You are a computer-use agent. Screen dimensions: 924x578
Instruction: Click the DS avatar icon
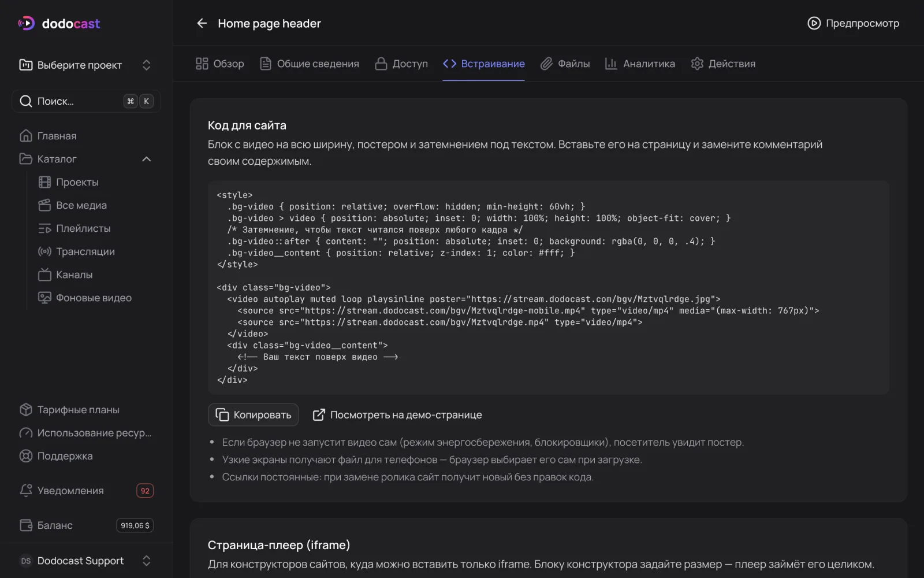point(26,561)
